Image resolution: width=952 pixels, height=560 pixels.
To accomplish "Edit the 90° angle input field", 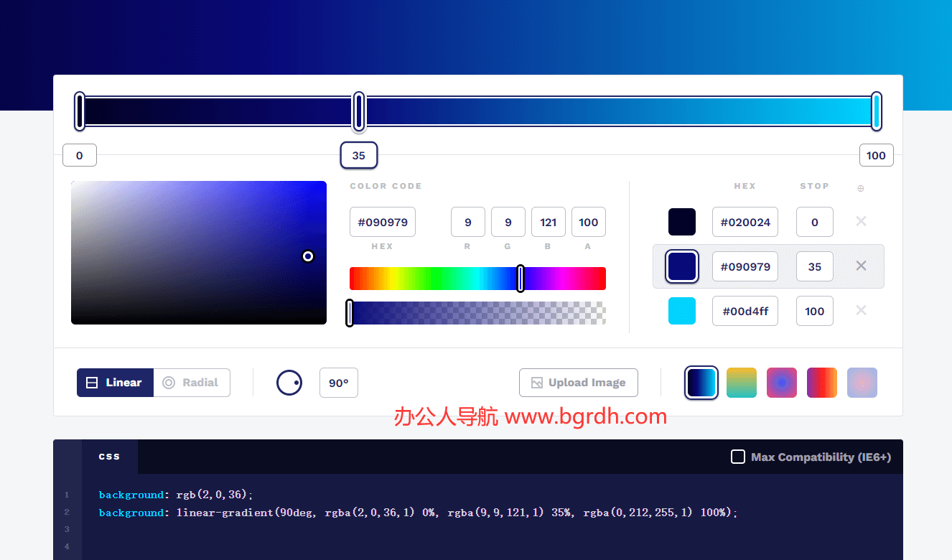I will [x=339, y=383].
